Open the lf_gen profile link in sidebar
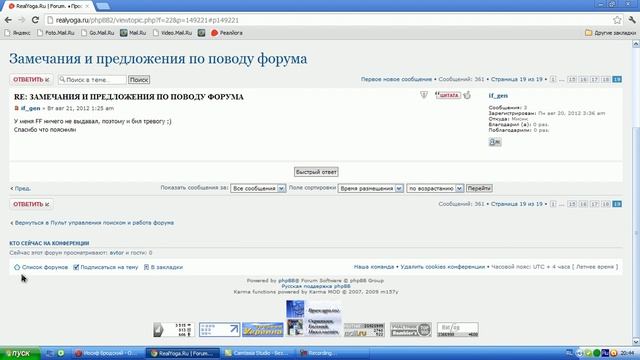The image size is (640, 360). pos(498,96)
